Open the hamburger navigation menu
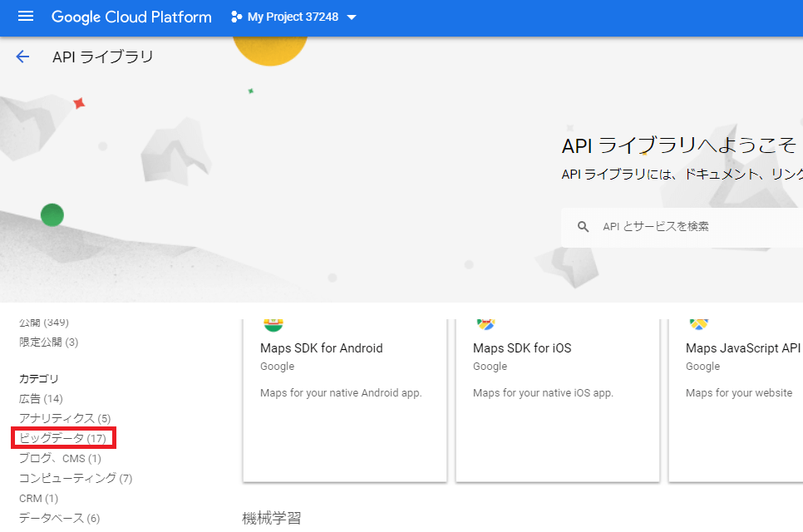Viewport: 803px width, 532px height. pos(26,17)
